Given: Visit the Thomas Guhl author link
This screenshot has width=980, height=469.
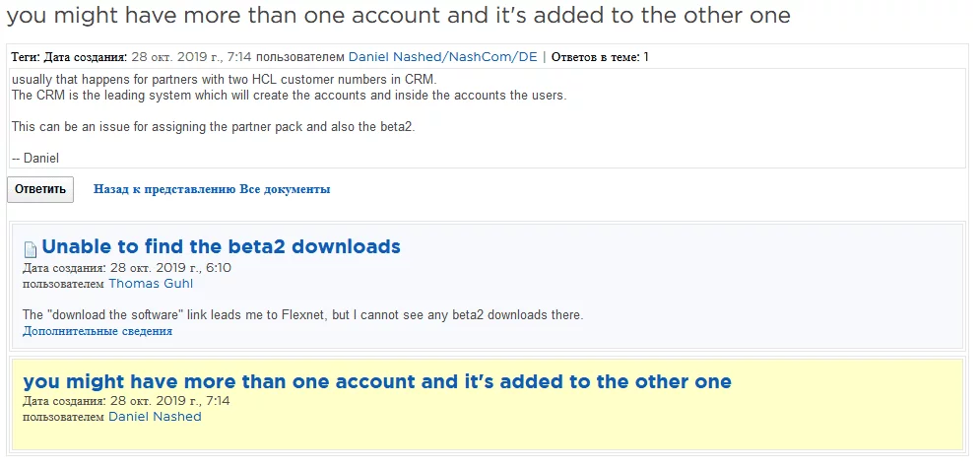Looking at the screenshot, I should 151,284.
